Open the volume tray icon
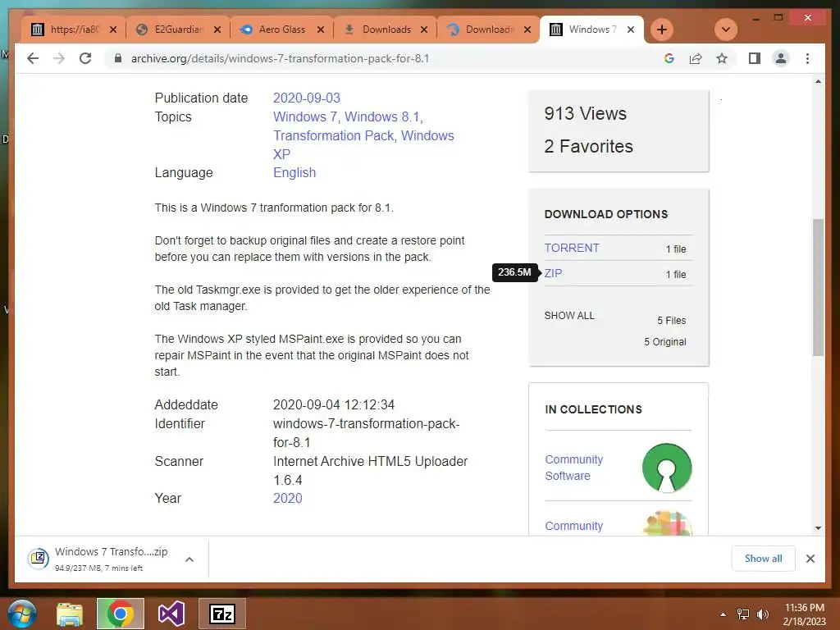This screenshot has height=630, width=840. pos(762,614)
